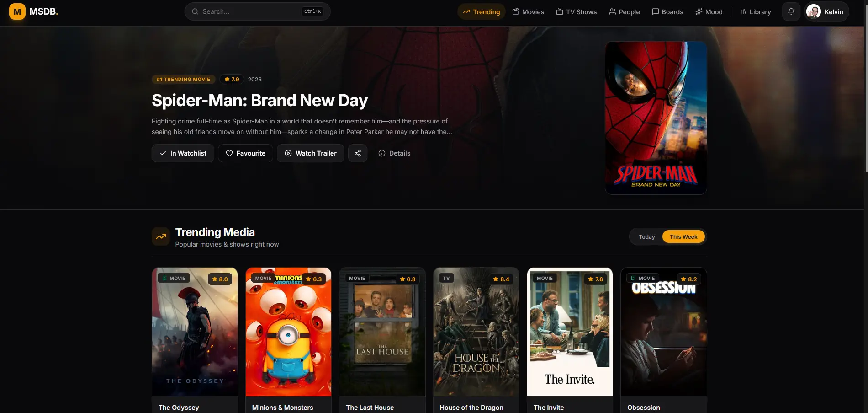The width and height of the screenshot is (868, 413).
Task: Click the bookmark icon on The Odyssey card
Action: (165, 278)
